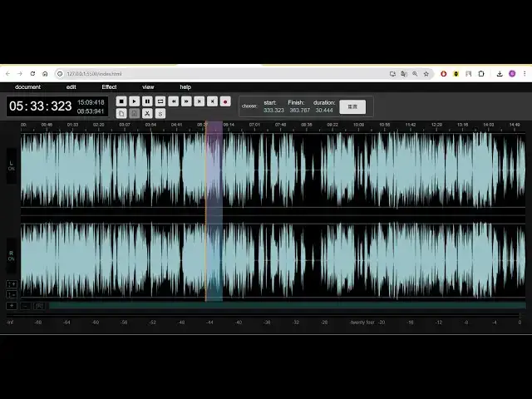Viewport: 532px width, 399px height.
Task: Toggle the L channel ON switch
Action: pos(11,166)
